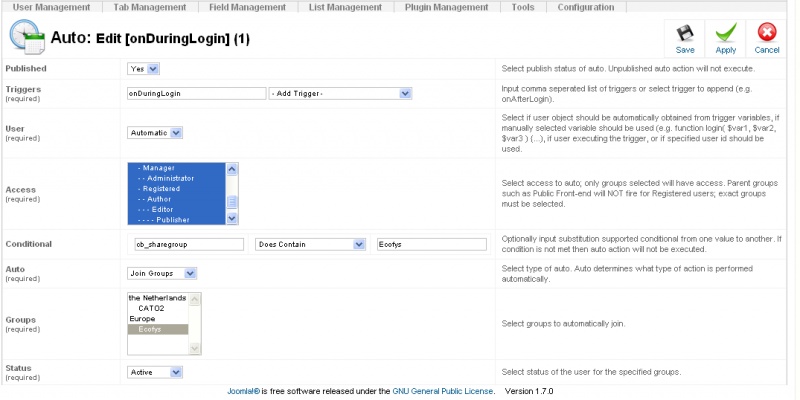
Task: Click the green Apply checkmark icon
Action: tap(726, 33)
